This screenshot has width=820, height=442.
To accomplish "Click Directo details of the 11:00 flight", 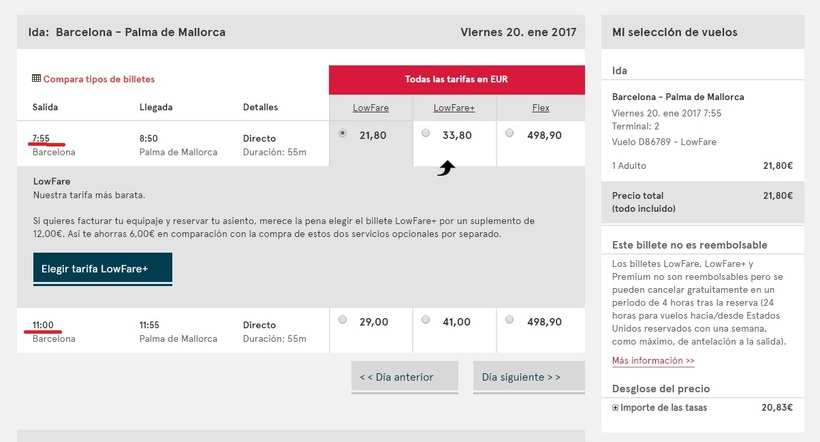I will [259, 325].
